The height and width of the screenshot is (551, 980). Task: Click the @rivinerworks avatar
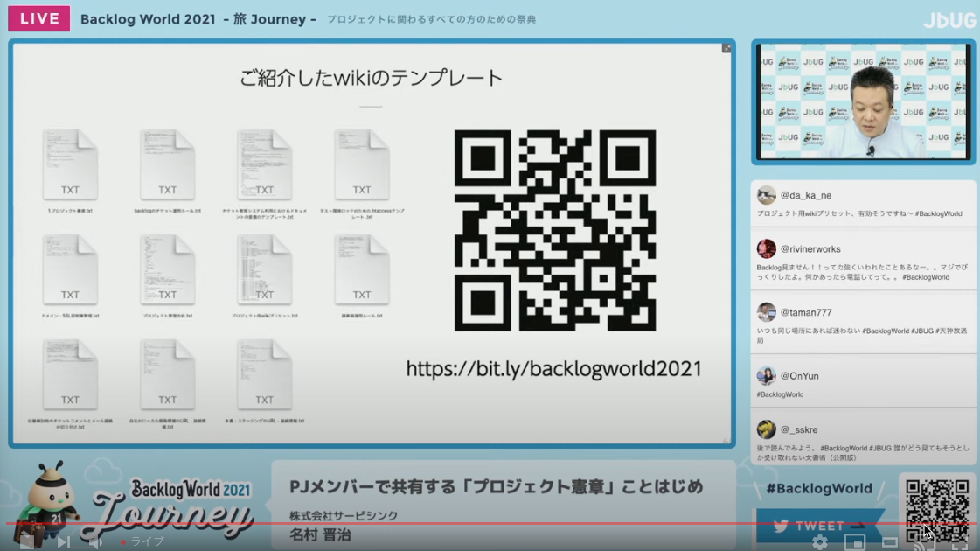(766, 249)
